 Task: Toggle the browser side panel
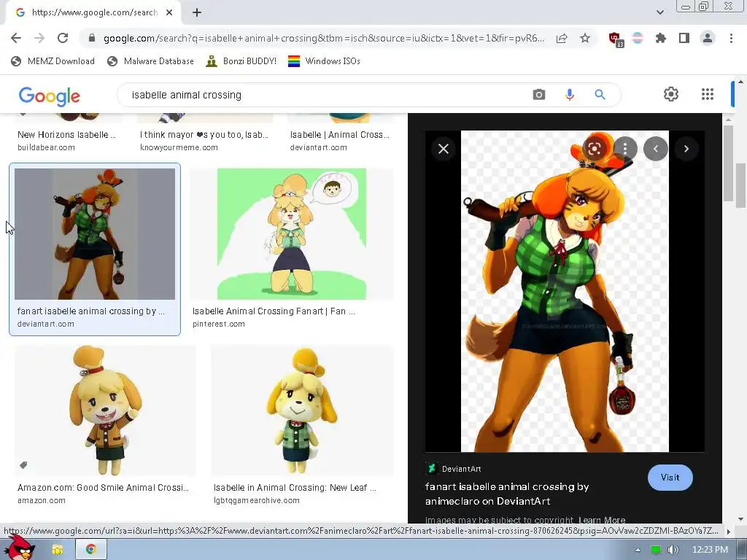tap(684, 38)
